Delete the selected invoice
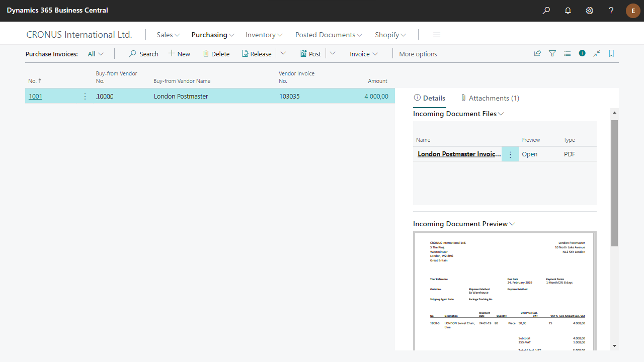644x362 pixels. 216,54
